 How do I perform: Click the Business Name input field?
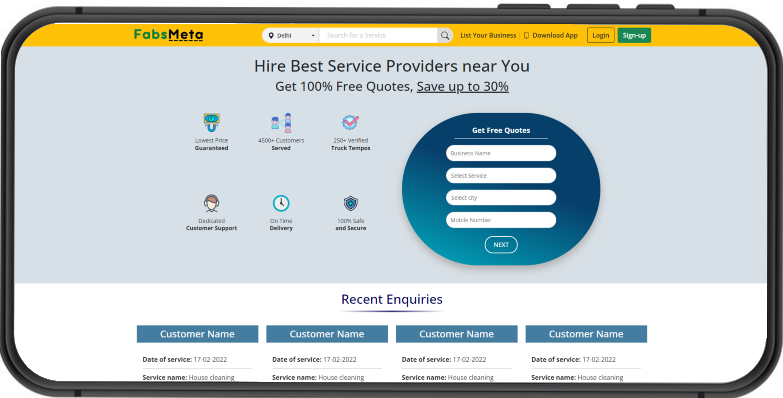(501, 153)
